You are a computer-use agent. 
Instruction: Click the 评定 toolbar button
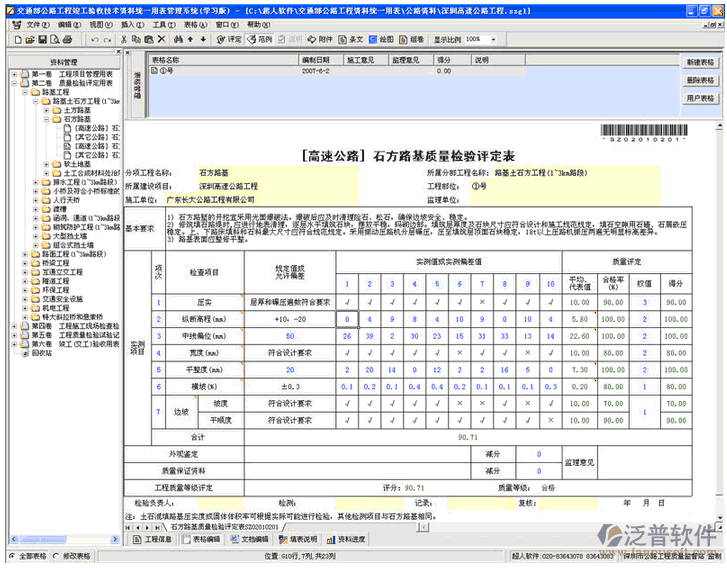[230, 39]
